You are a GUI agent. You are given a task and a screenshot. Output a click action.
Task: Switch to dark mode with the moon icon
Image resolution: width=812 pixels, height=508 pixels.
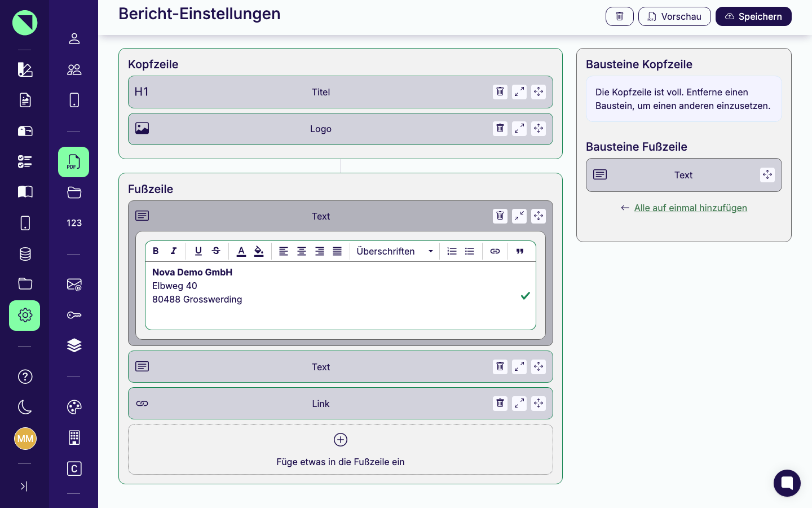click(x=25, y=407)
